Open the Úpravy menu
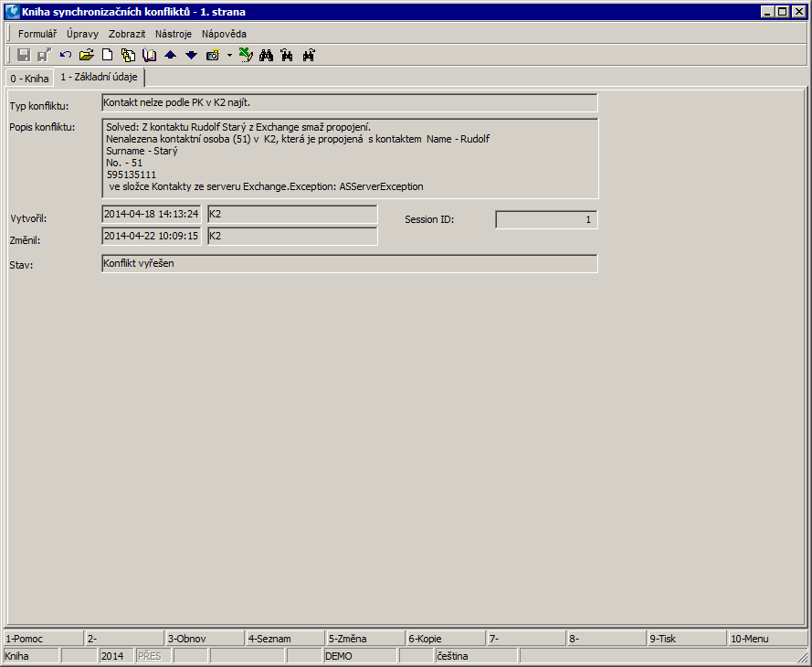 (82, 34)
